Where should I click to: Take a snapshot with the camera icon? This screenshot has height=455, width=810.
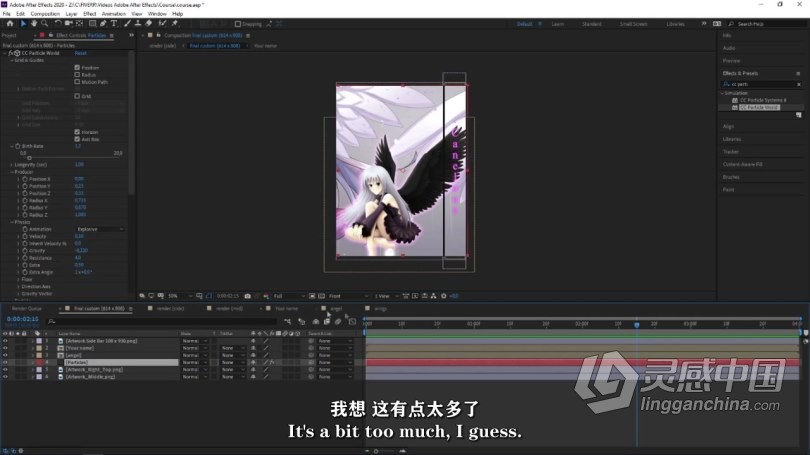247,296
